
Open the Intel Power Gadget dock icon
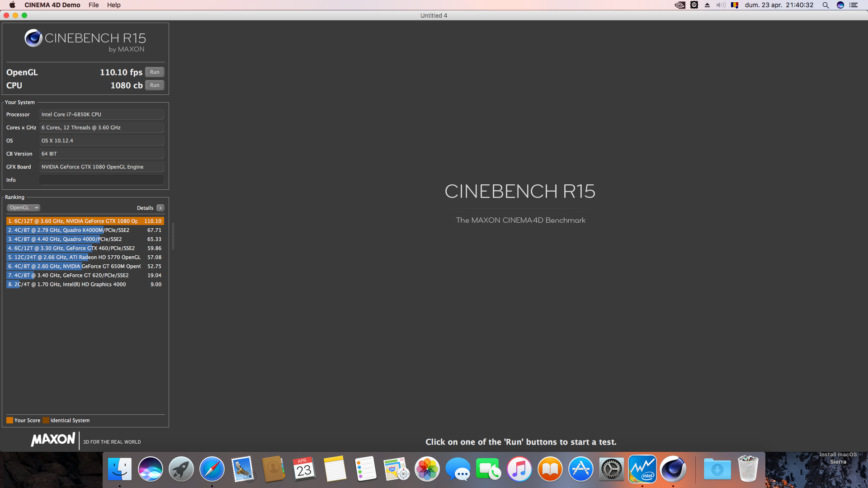point(642,469)
